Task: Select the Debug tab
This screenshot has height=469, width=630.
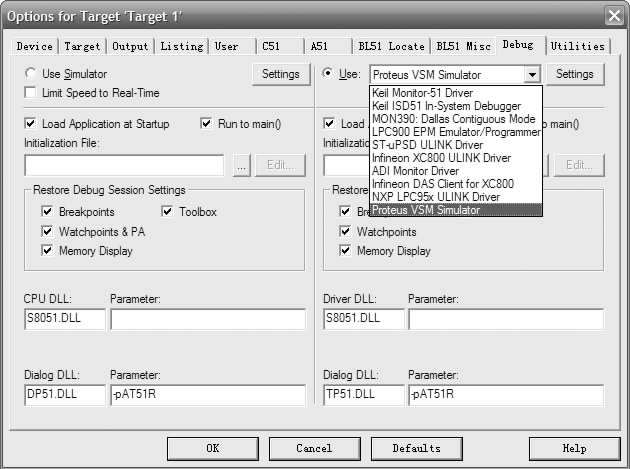Action: click(x=518, y=45)
